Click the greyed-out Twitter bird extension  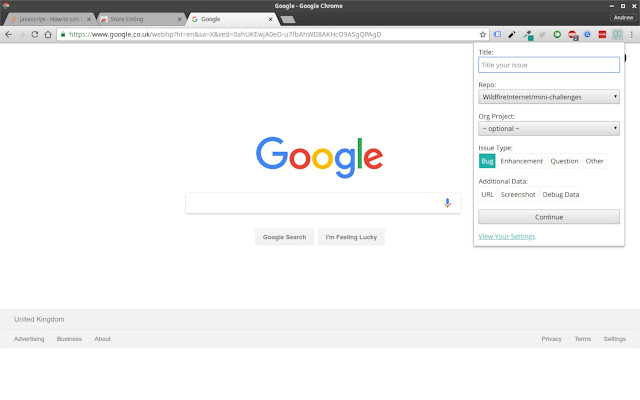[542, 35]
